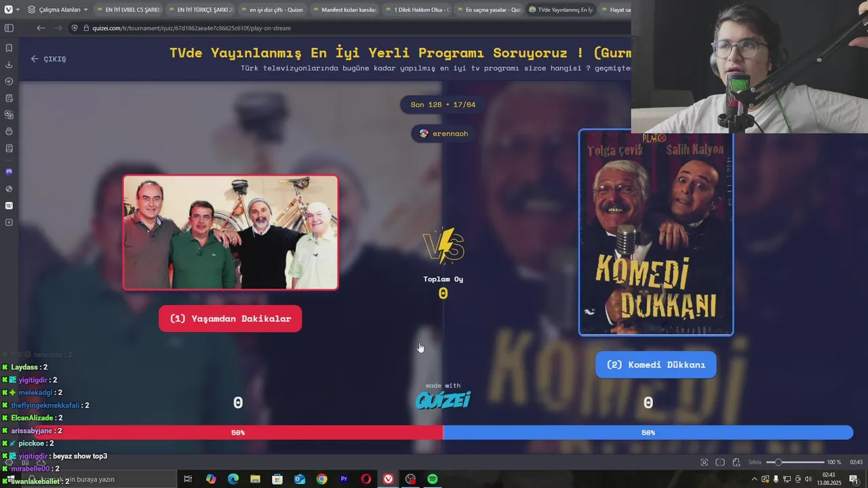
Task: Click the Sıfırla zoom reset button
Action: (755, 462)
